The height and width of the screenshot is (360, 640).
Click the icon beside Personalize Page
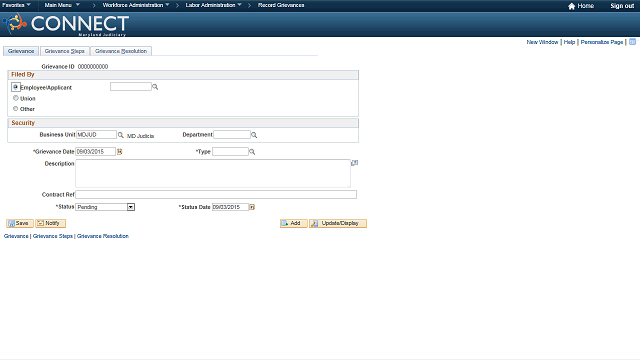tap(632, 42)
